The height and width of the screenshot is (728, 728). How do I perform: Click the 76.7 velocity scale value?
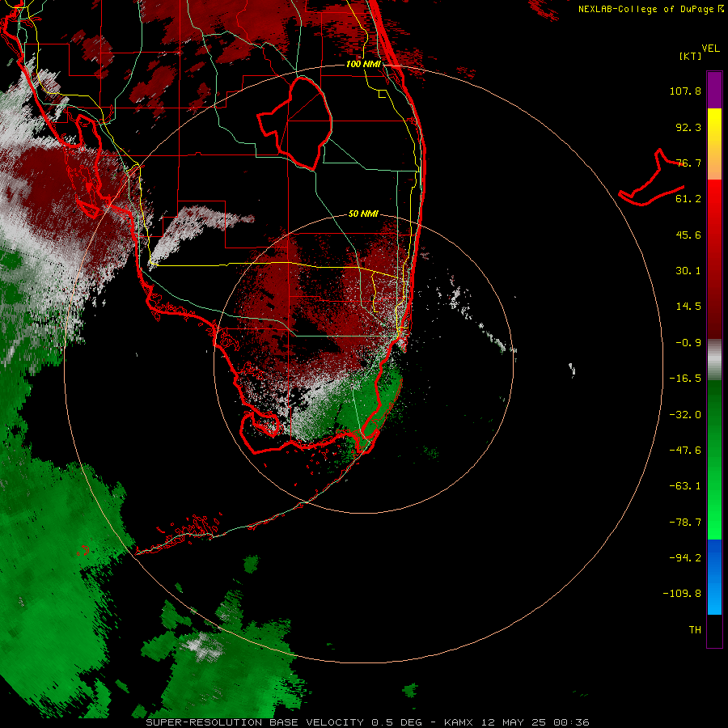688,163
